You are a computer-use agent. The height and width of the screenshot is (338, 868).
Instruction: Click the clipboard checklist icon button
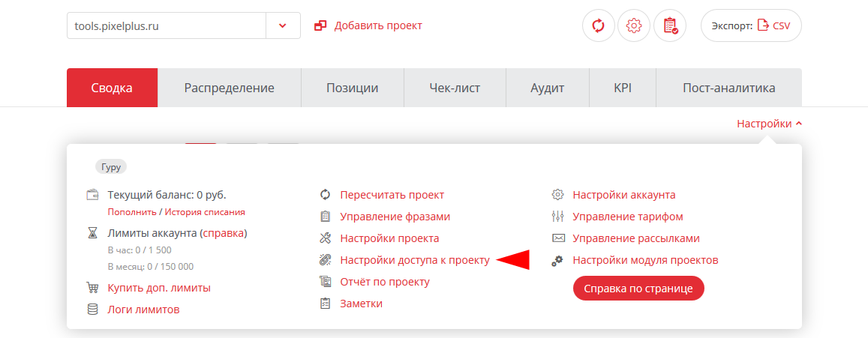670,25
